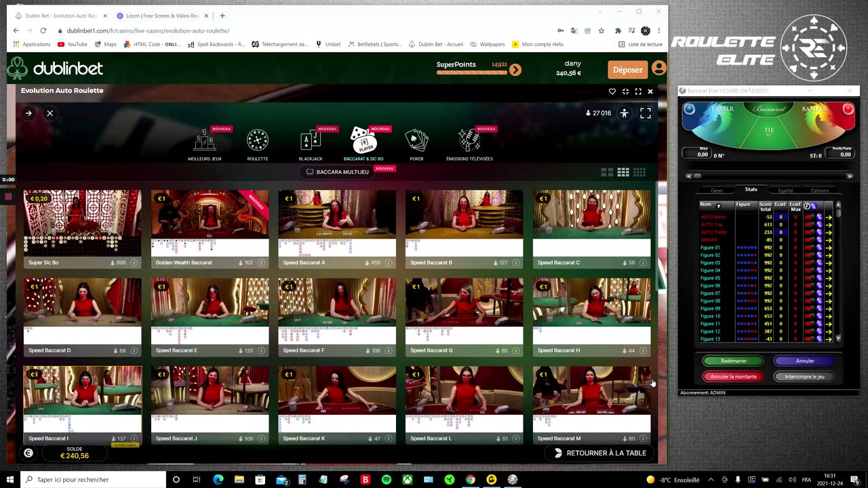The width and height of the screenshot is (868, 488).
Task: Switch to the Egalité tab in Baccarat Elite
Action: coord(785,190)
